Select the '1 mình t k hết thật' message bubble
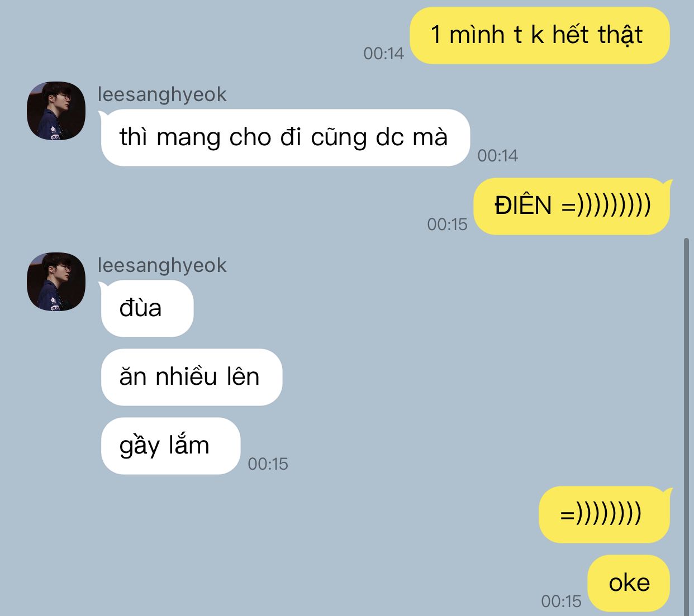The width and height of the screenshot is (694, 616). pos(540,35)
